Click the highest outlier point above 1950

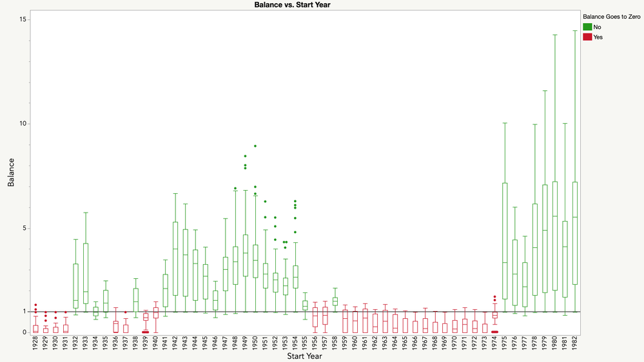coord(255,146)
